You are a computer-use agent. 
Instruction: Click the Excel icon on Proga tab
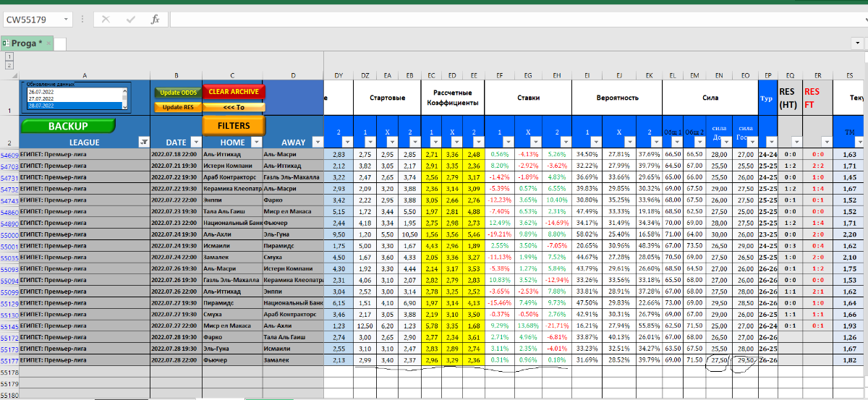[6, 43]
